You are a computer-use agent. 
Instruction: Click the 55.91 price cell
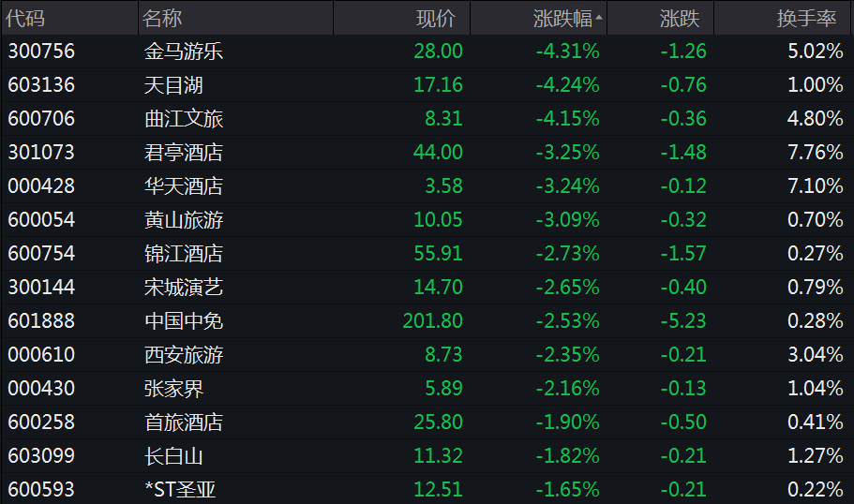pos(438,254)
